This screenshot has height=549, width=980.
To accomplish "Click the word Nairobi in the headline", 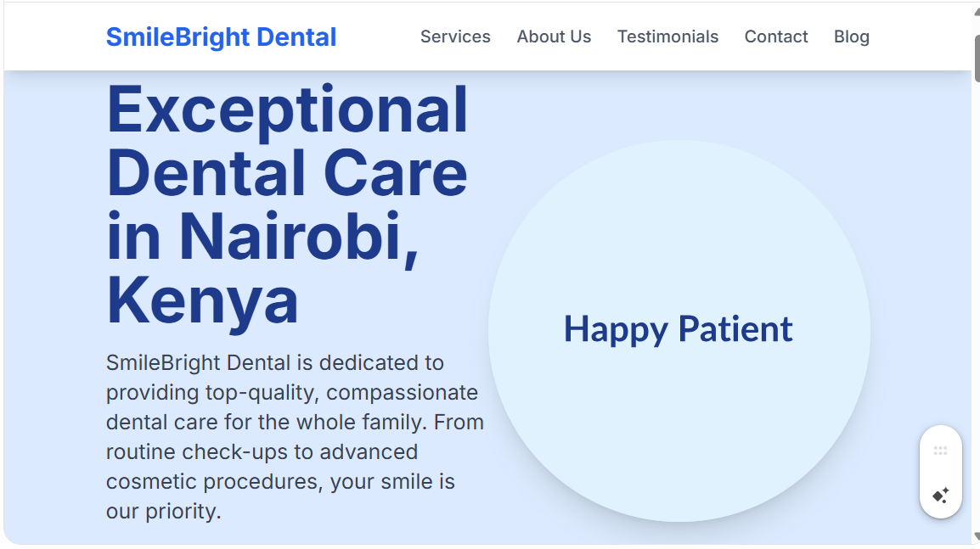I will tap(299, 236).
